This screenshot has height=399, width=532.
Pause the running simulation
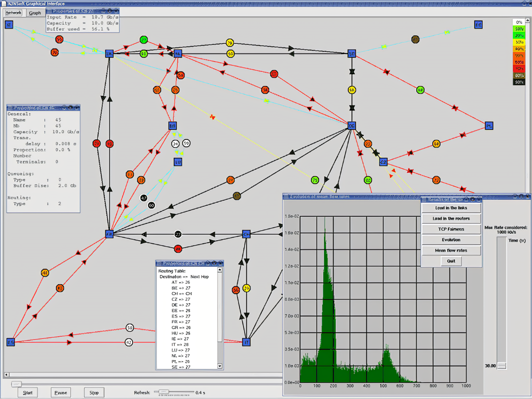[61, 393]
